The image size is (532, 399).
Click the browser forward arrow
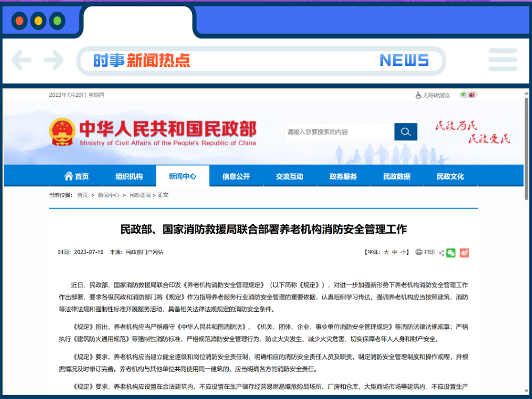(x=53, y=60)
